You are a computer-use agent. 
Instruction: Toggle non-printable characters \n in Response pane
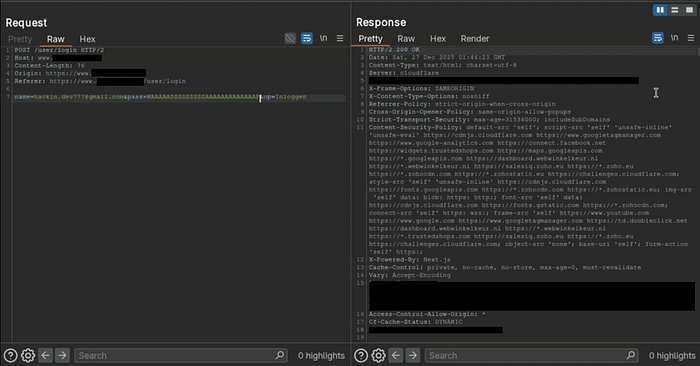[x=674, y=38]
